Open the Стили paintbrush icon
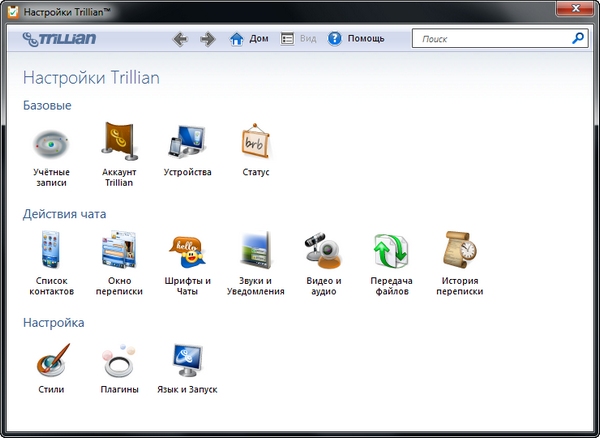The height and width of the screenshot is (438, 600). 49,359
